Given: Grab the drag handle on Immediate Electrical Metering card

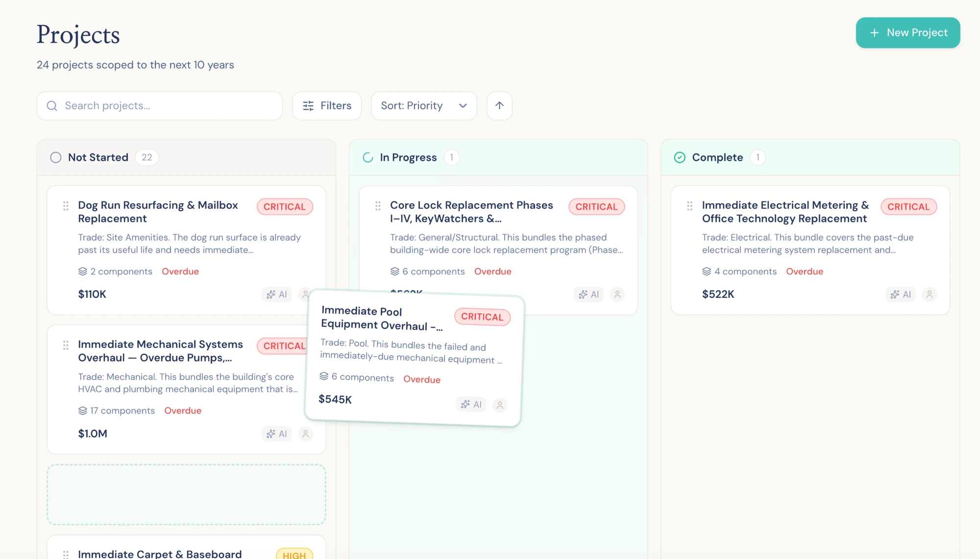Looking at the screenshot, I should click(x=689, y=206).
